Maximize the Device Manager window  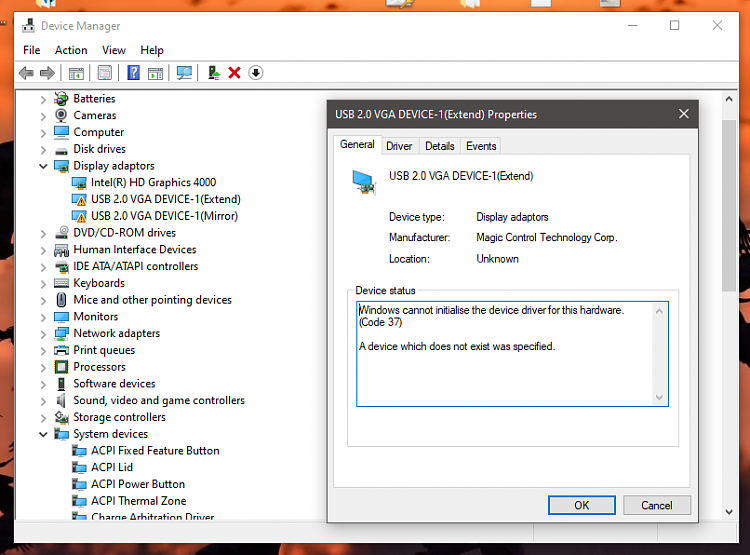tap(674, 25)
